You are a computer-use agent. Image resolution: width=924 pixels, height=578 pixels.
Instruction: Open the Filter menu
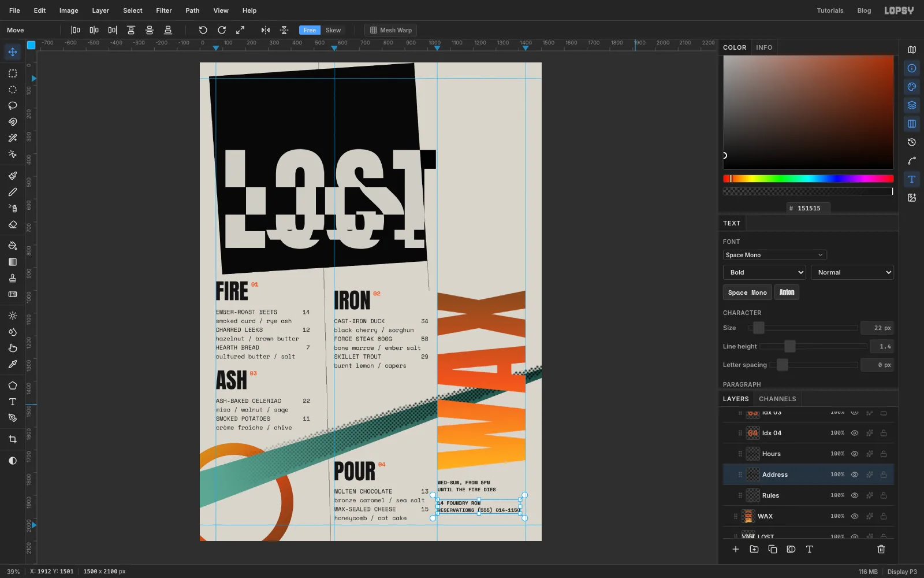click(x=163, y=10)
